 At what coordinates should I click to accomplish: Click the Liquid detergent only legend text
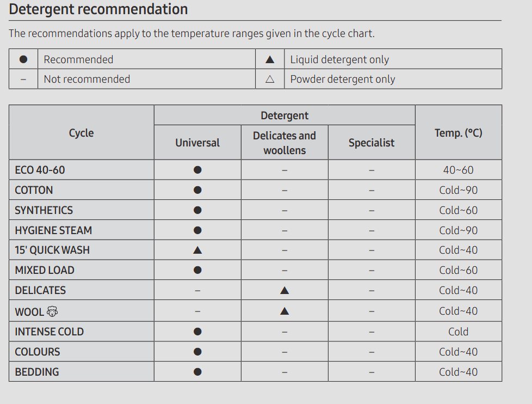(339, 60)
